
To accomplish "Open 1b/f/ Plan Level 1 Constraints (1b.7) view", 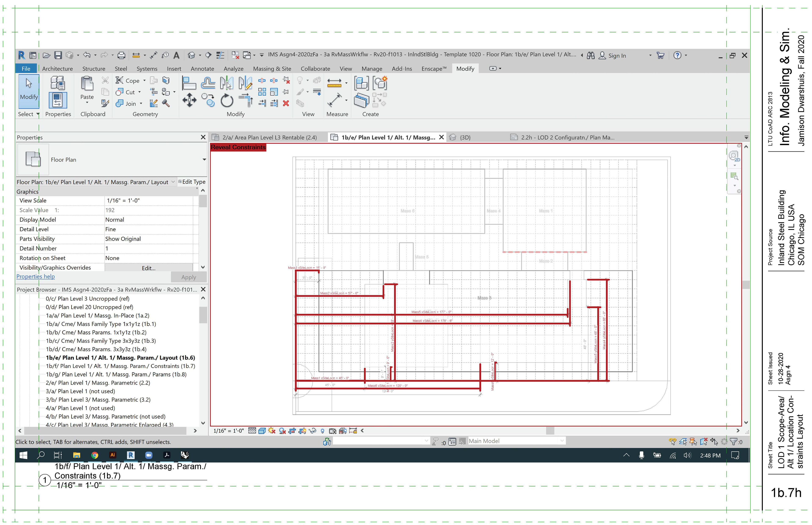I will (120, 366).
